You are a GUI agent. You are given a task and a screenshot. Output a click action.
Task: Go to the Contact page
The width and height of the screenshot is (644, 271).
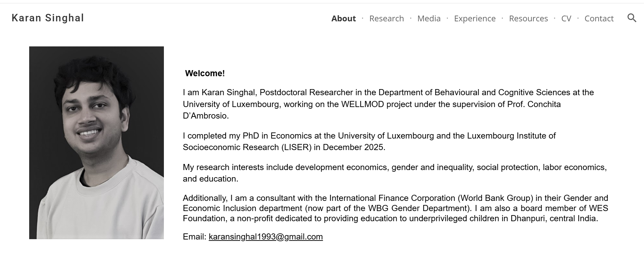point(599,19)
